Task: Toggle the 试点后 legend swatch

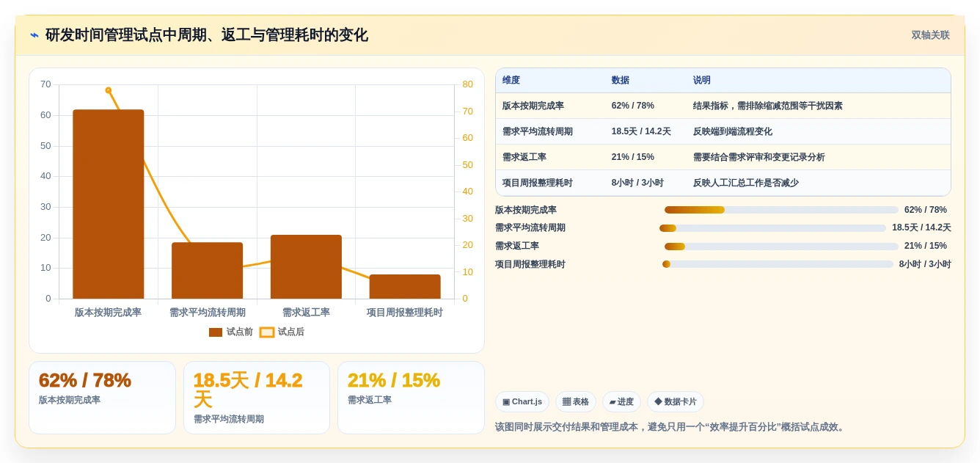Action: (267, 332)
